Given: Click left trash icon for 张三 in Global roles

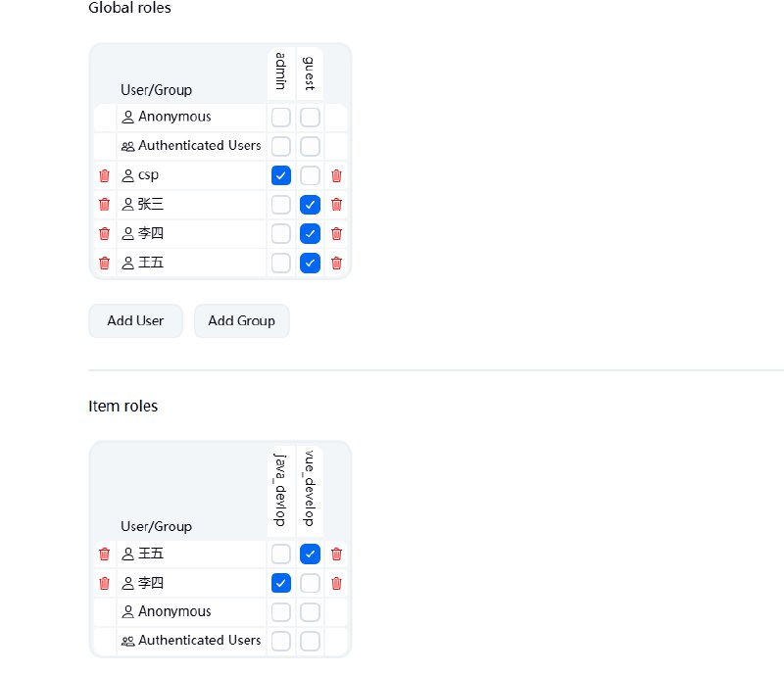Looking at the screenshot, I should 105,205.
